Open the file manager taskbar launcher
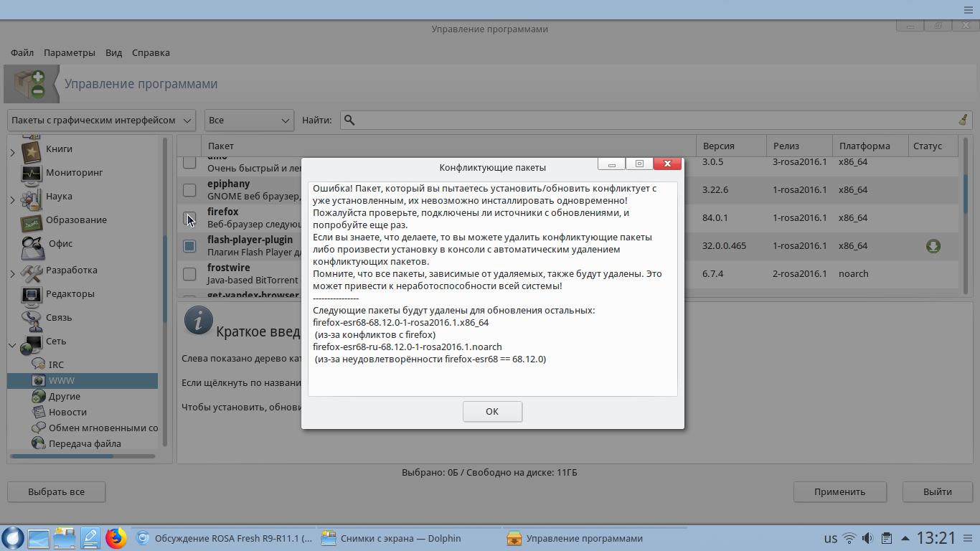Image resolution: width=980 pixels, height=551 pixels. pyautogui.click(x=65, y=537)
